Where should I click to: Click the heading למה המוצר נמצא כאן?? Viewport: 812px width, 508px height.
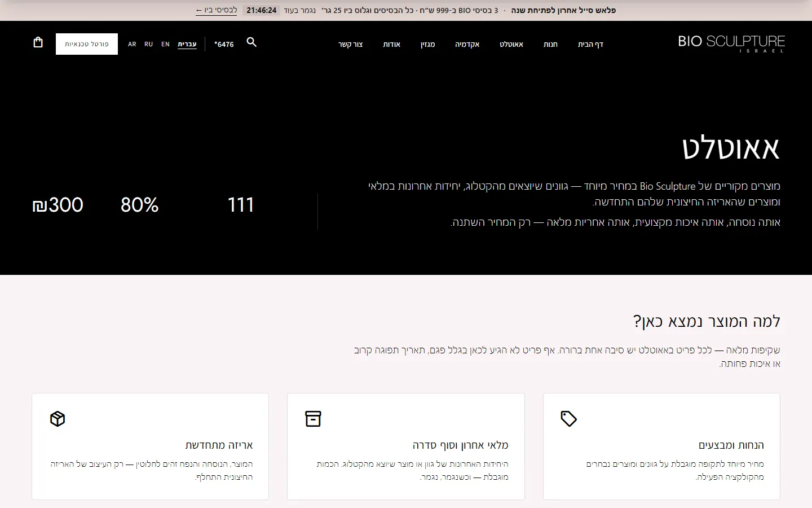pos(707,321)
